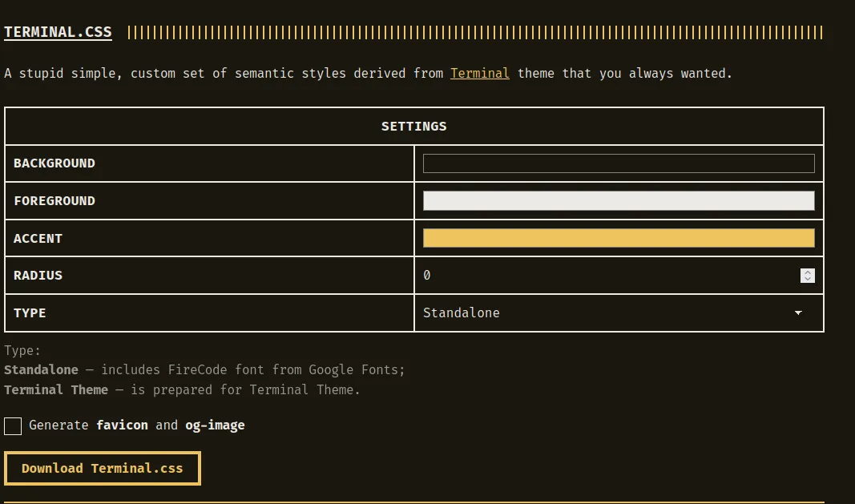
Task: Increase Radius using the stepper up arrow
Action: coord(808,272)
